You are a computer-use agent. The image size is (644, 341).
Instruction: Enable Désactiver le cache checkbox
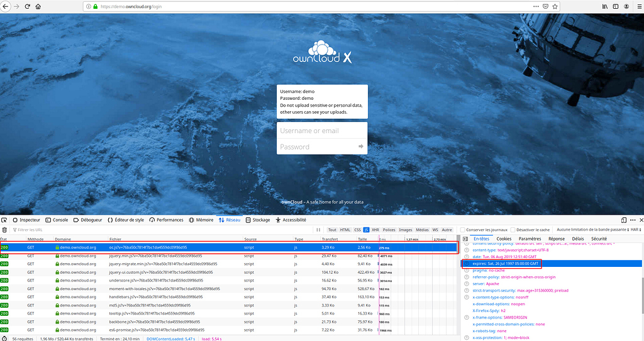tap(513, 230)
